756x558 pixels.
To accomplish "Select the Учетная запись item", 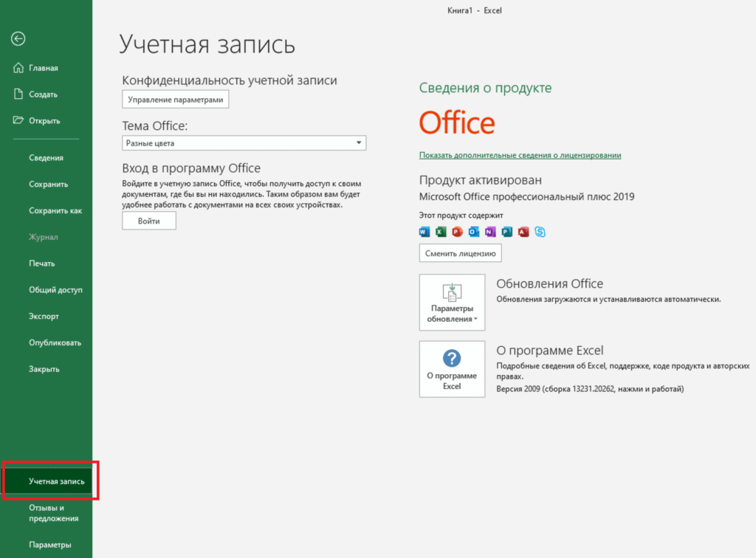I will tap(48, 481).
